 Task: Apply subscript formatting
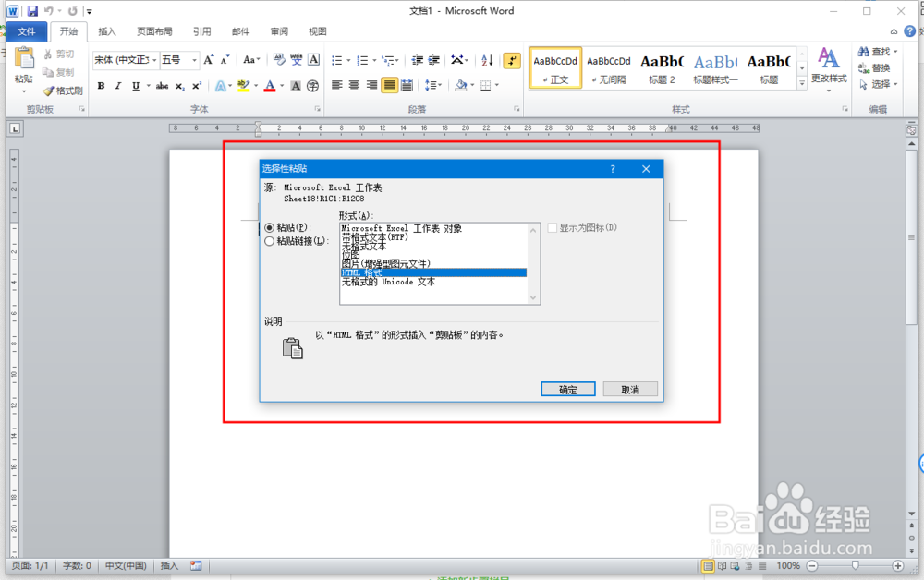(x=180, y=86)
